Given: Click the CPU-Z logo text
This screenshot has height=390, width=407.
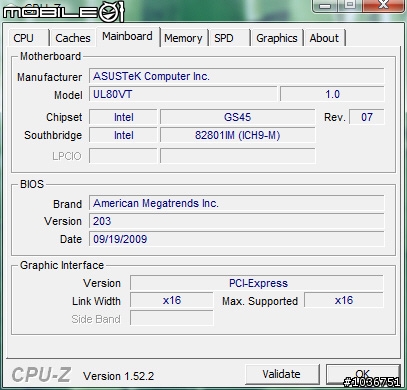Looking at the screenshot, I should 41,375.
